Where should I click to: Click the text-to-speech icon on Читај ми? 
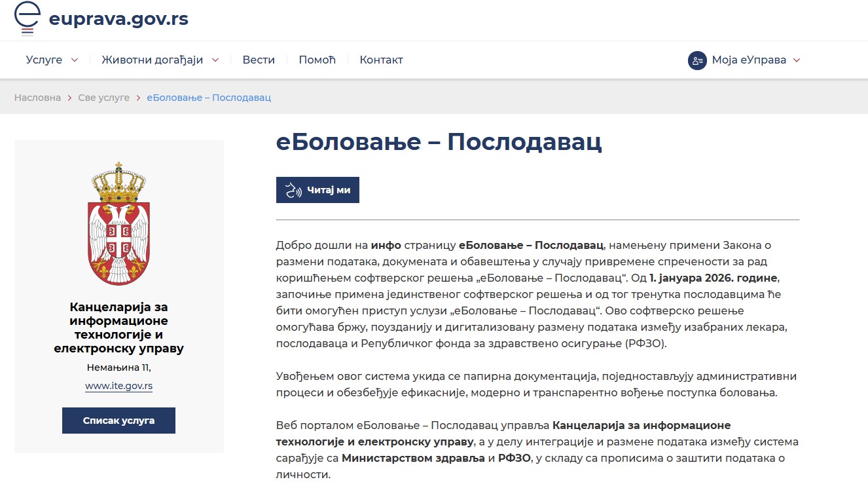tap(294, 189)
